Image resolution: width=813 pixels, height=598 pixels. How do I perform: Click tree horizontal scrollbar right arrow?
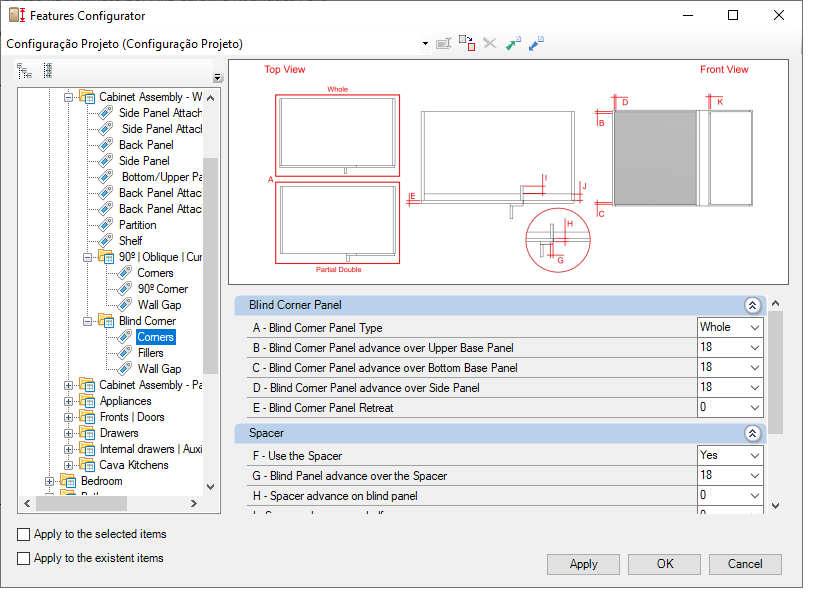pos(194,503)
